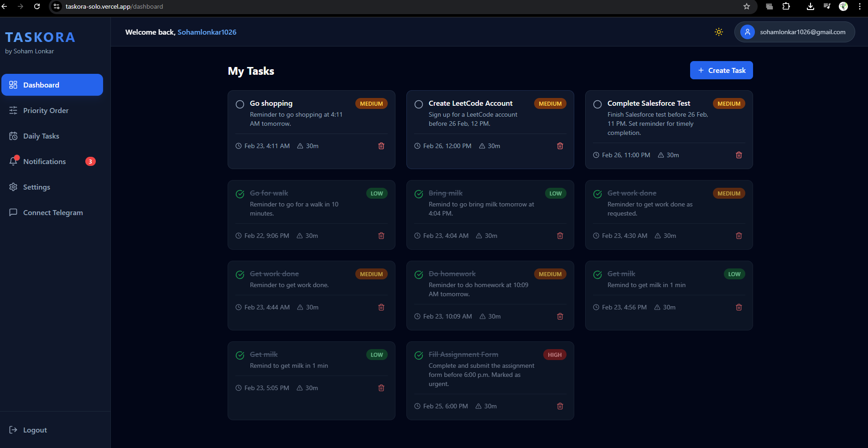The width and height of the screenshot is (868, 448).
Task: Mark Complete Salesforce Test as completed
Action: click(598, 104)
